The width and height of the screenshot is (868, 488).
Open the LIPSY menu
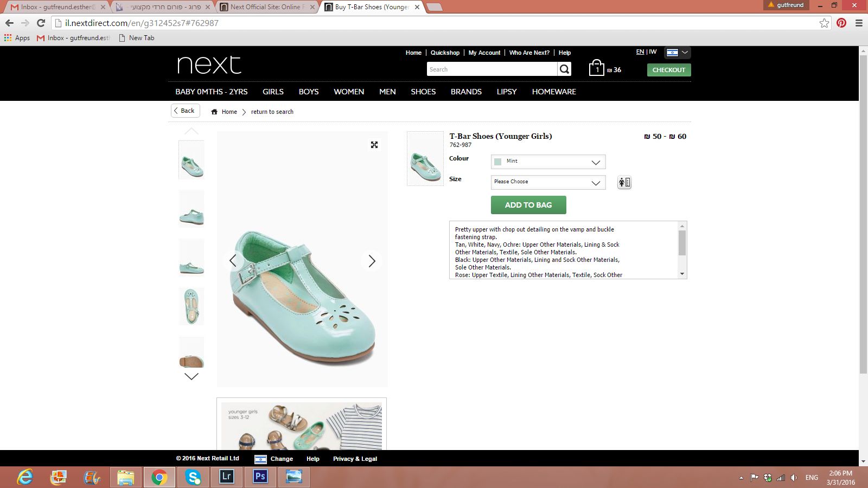507,92
